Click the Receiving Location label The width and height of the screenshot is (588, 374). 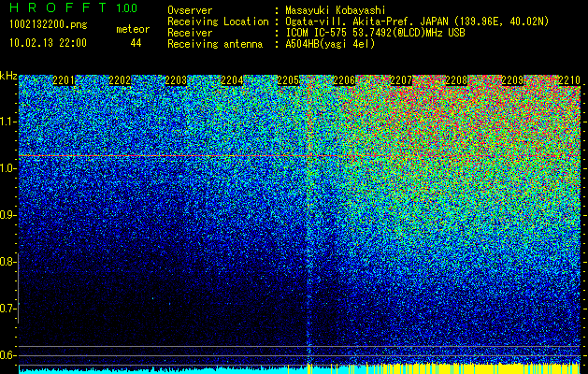(218, 22)
